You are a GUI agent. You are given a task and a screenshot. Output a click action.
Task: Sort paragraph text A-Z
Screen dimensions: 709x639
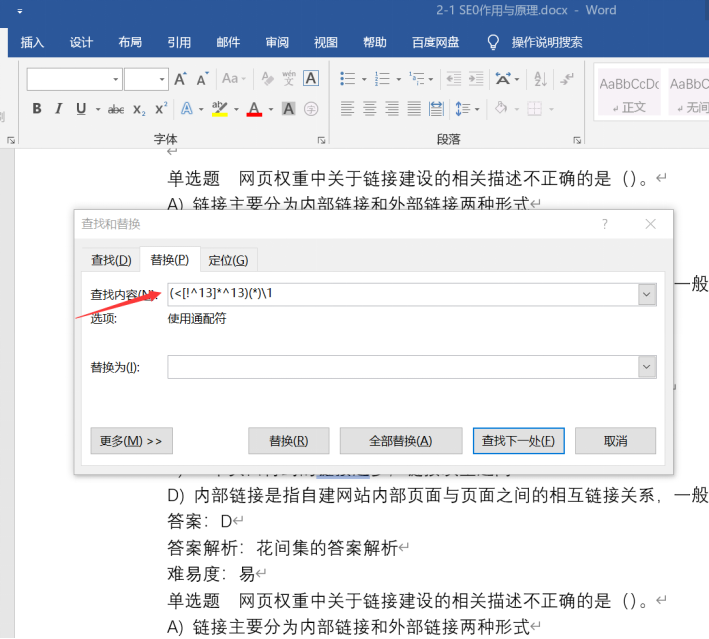click(x=540, y=79)
